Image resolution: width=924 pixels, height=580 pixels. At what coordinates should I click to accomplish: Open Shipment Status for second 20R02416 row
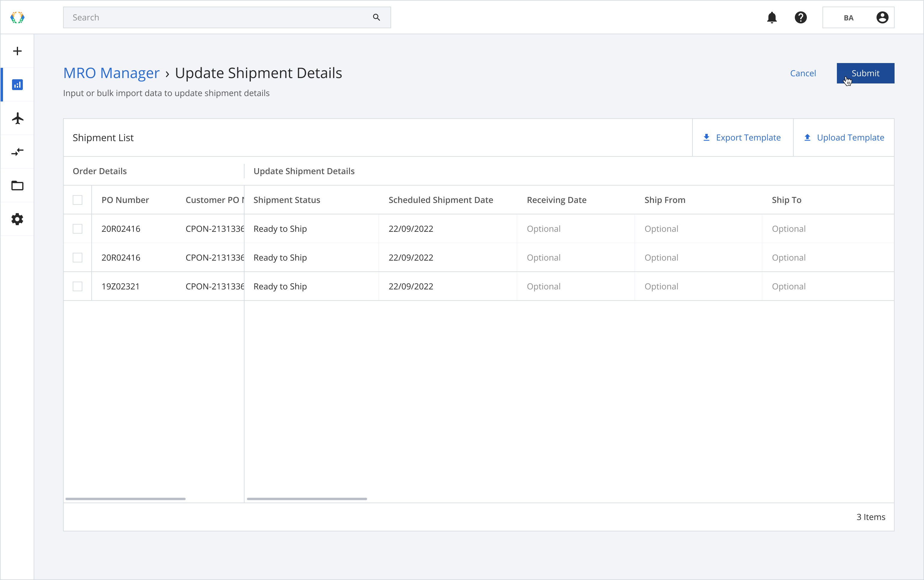click(x=311, y=257)
